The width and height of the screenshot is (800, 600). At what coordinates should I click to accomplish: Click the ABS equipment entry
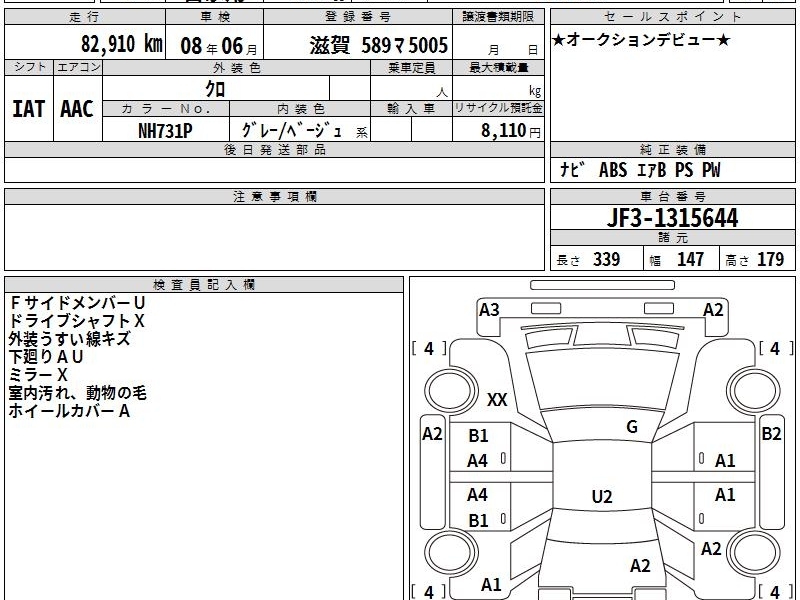[x=613, y=170]
